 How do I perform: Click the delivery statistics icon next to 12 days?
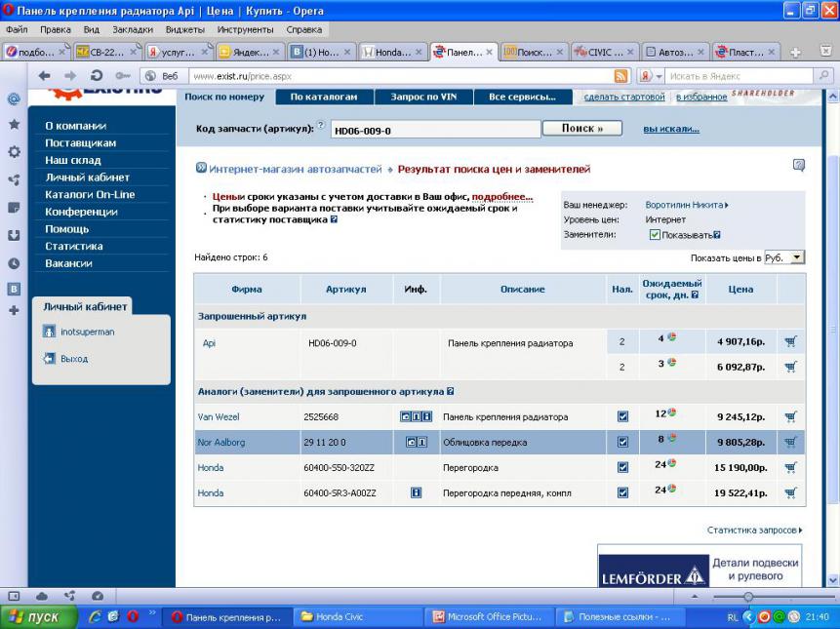pos(672,413)
